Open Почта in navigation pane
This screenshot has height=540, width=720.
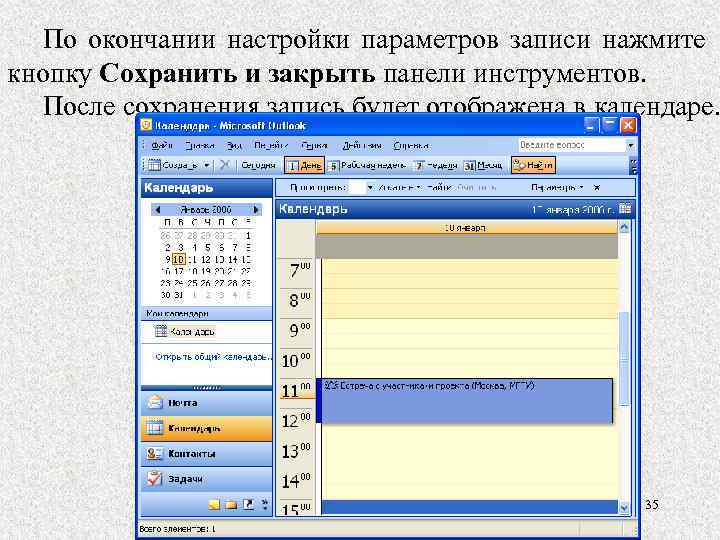207,403
